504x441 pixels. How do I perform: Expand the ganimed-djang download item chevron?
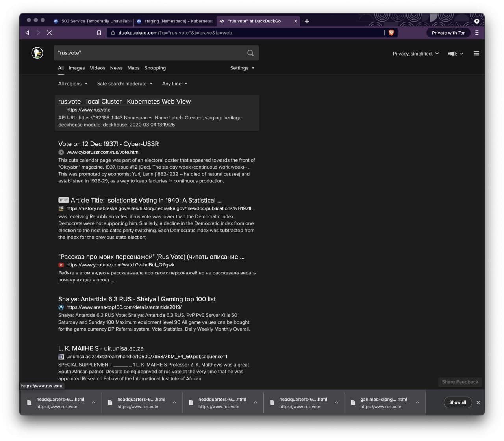pyautogui.click(x=417, y=402)
